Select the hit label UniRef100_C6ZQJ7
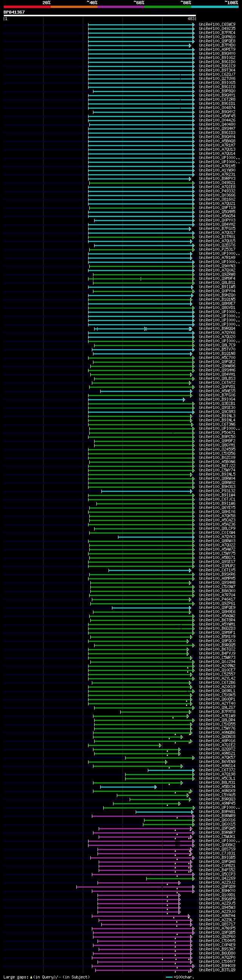 (x=217, y=75)
